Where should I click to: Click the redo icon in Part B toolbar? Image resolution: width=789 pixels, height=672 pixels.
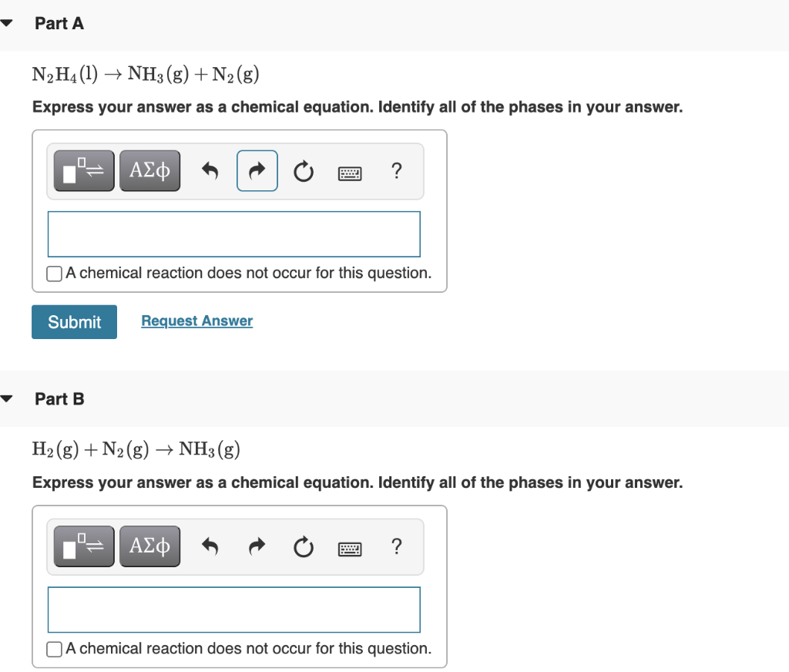coord(257,546)
